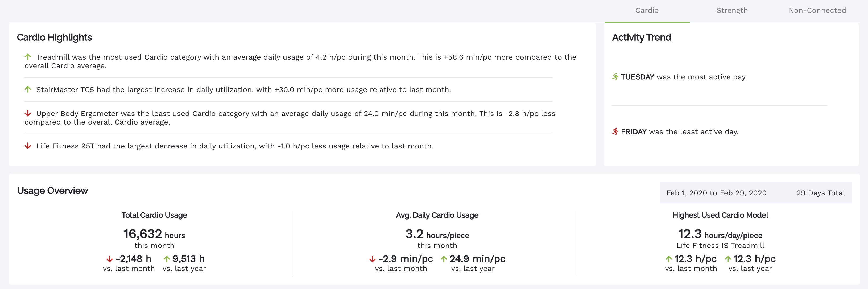868x289 pixels.
Task: Click green up arrow beside 9,513 h
Action: tap(167, 259)
